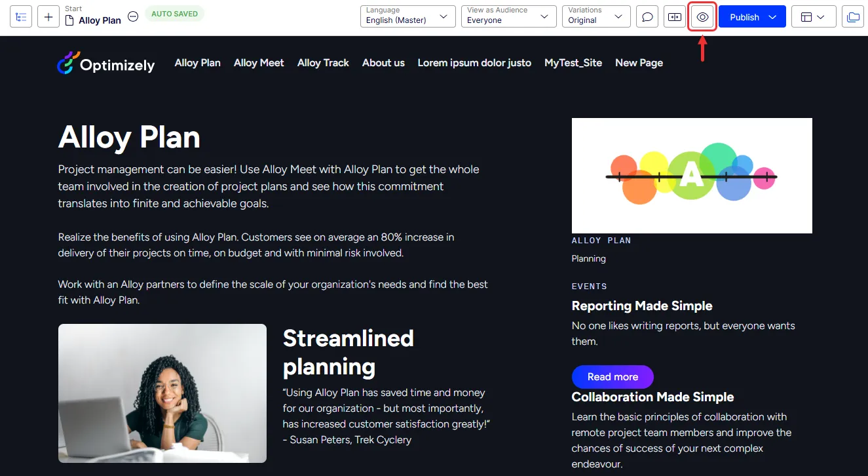Open the Language dropdown
Viewport: 868px width, 476px height.
pos(408,16)
